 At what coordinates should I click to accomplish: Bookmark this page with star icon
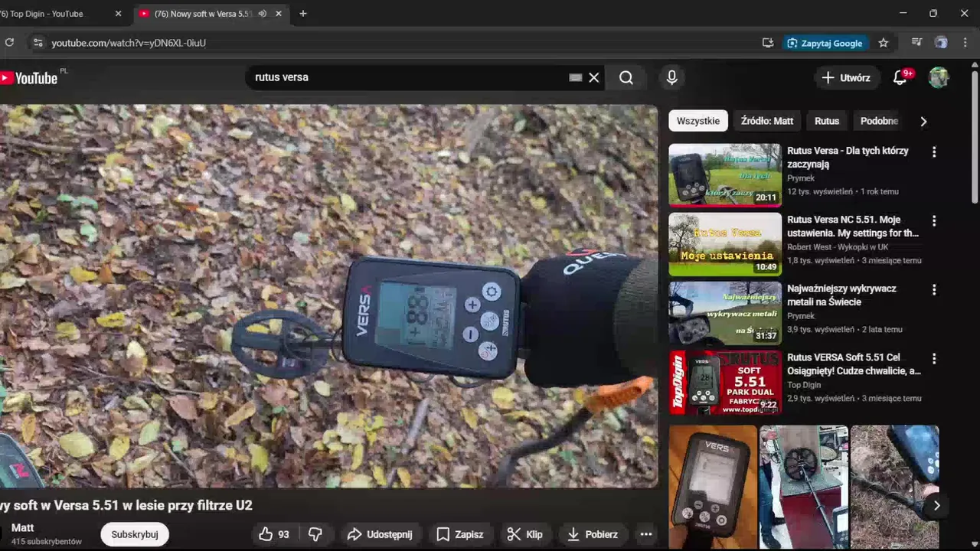tap(884, 43)
